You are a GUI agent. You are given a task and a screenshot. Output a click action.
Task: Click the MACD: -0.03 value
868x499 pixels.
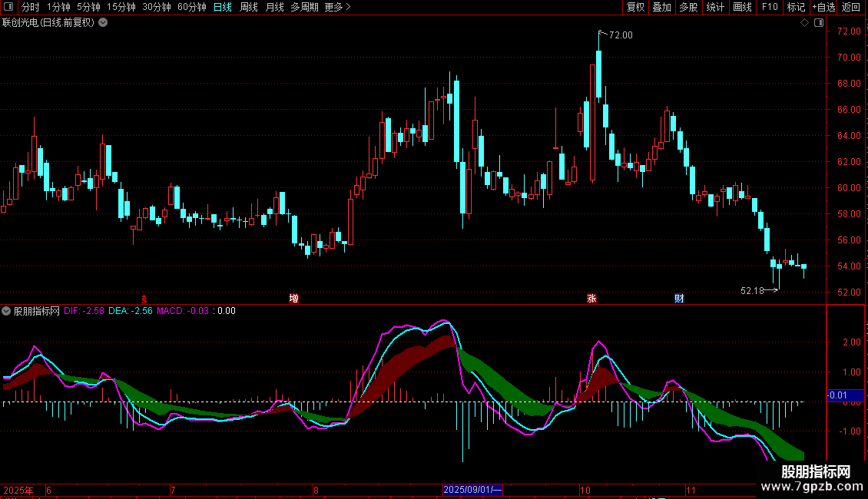pos(183,311)
